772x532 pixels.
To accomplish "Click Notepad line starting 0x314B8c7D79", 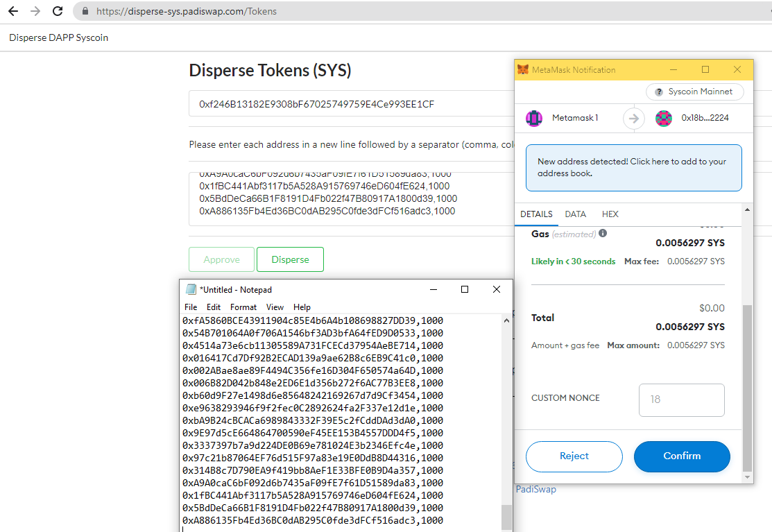I will [313, 470].
